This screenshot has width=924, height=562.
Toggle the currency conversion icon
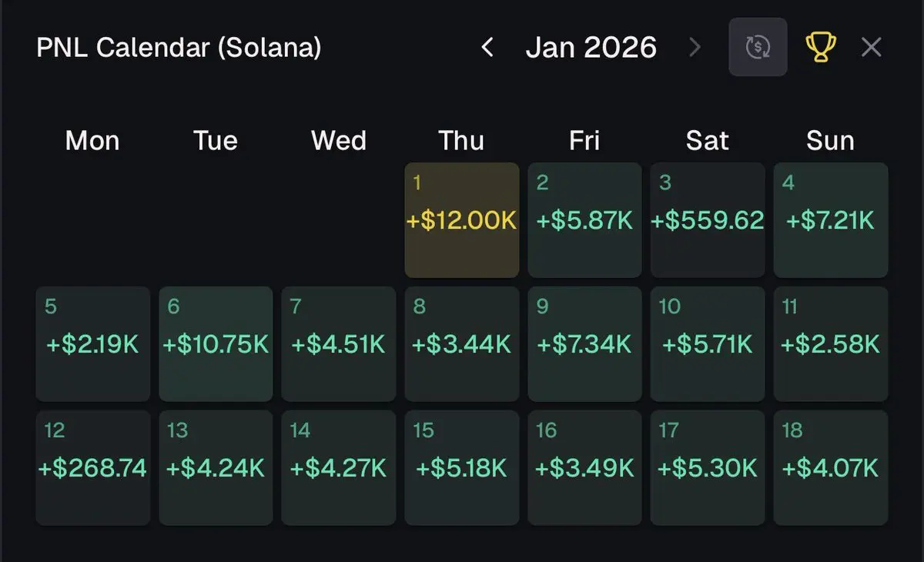coord(758,48)
